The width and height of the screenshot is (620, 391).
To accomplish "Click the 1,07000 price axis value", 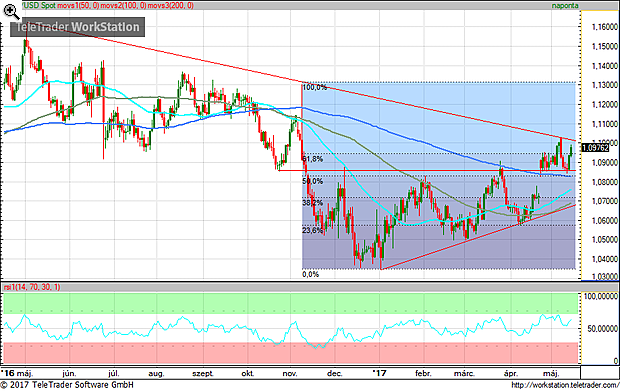I will [x=605, y=201].
